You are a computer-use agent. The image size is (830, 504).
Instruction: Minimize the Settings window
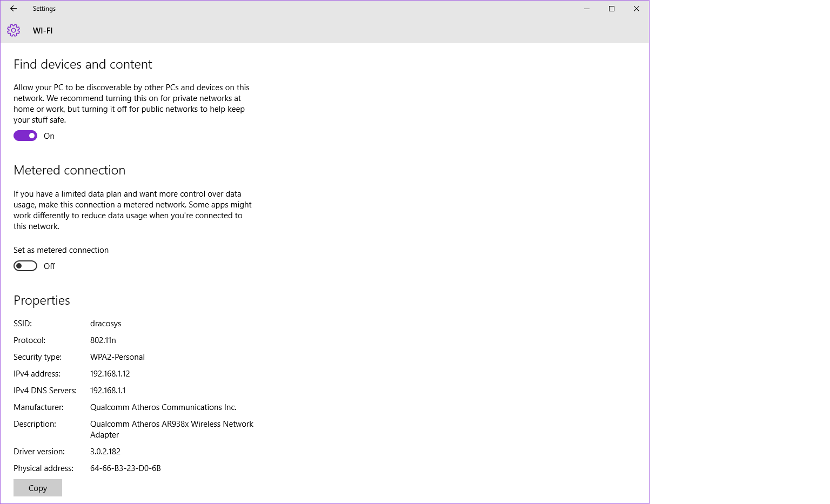(x=587, y=9)
